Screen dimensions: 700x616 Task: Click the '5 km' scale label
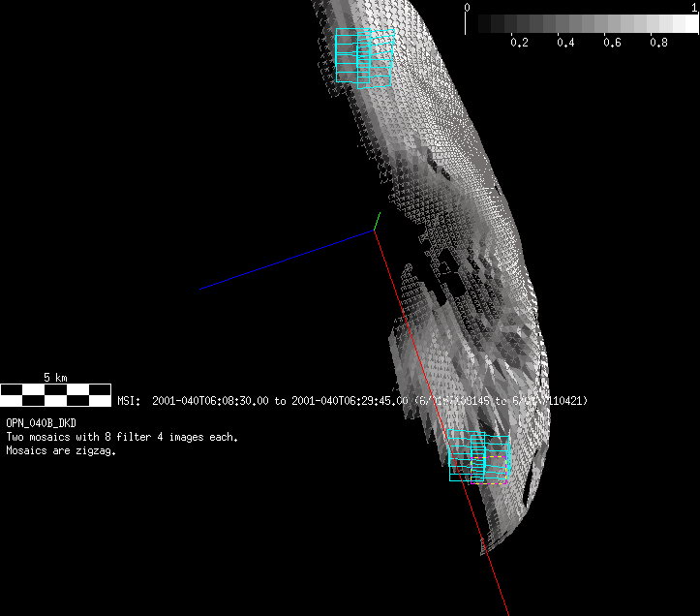pos(55,377)
